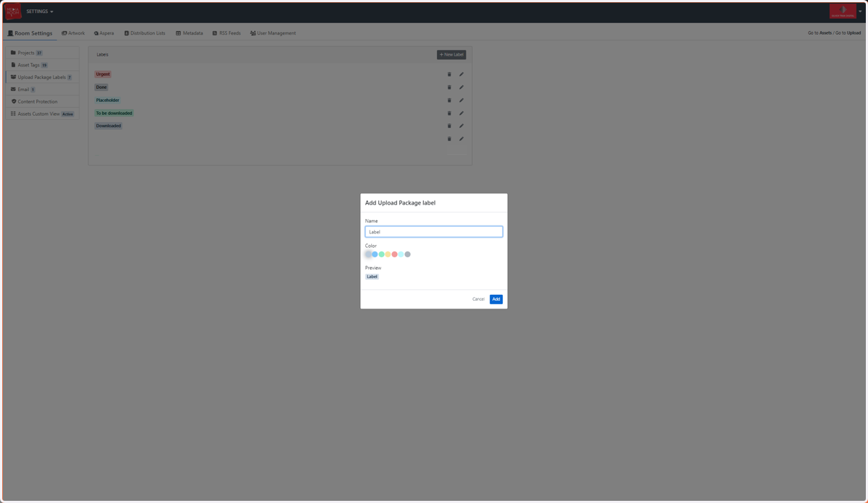Open Assets Custom View in sidebar
This screenshot has height=503, width=868.
pyautogui.click(x=42, y=114)
